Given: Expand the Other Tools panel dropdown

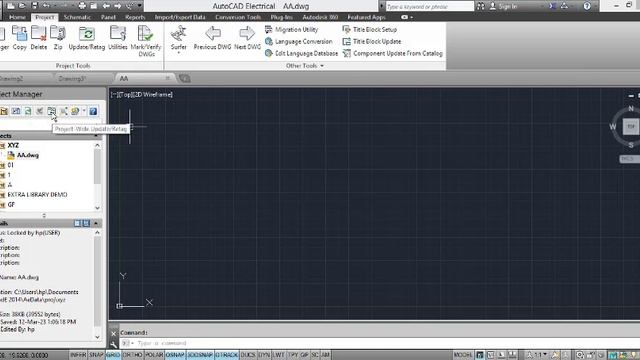Looking at the screenshot, I should (x=322, y=66).
